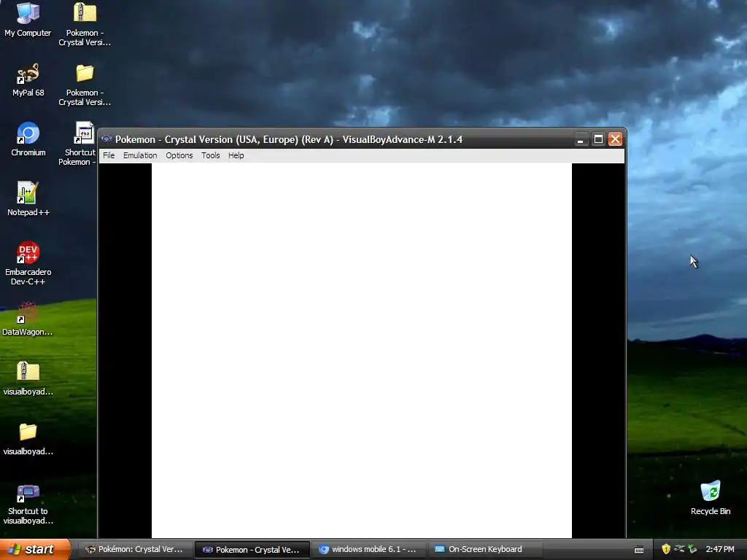Open the Options menu
The height and width of the screenshot is (560, 747).
tap(179, 155)
